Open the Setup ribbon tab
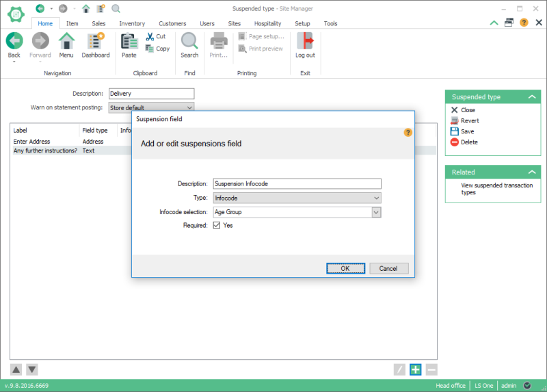547x392 pixels. pos(302,23)
